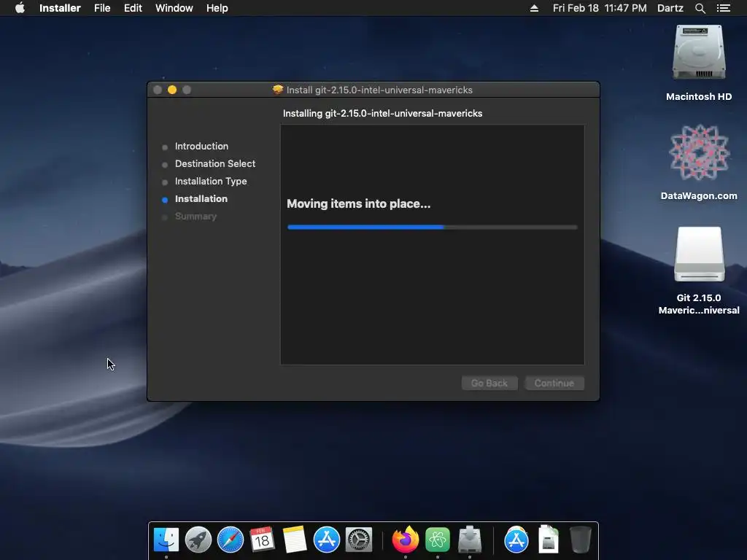Open Notification Center list icon
Viewport: 747px width, 560px height.
click(x=723, y=8)
